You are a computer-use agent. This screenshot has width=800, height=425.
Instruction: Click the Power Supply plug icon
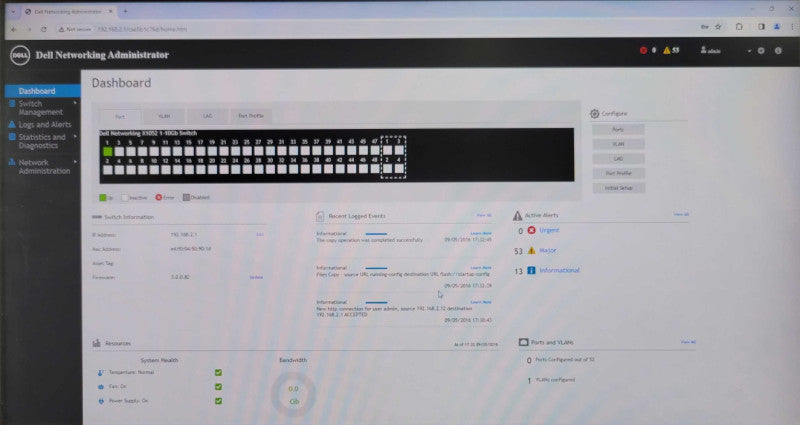tap(101, 402)
